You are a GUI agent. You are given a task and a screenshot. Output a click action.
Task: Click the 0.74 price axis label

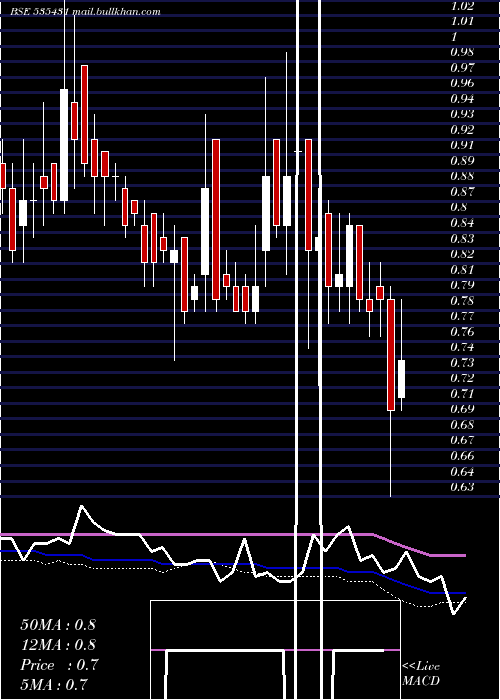(462, 347)
